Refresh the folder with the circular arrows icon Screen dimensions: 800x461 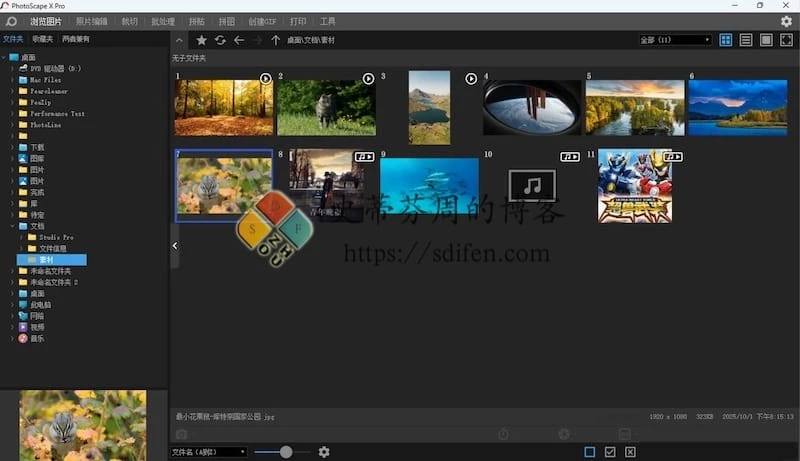pyautogui.click(x=220, y=40)
